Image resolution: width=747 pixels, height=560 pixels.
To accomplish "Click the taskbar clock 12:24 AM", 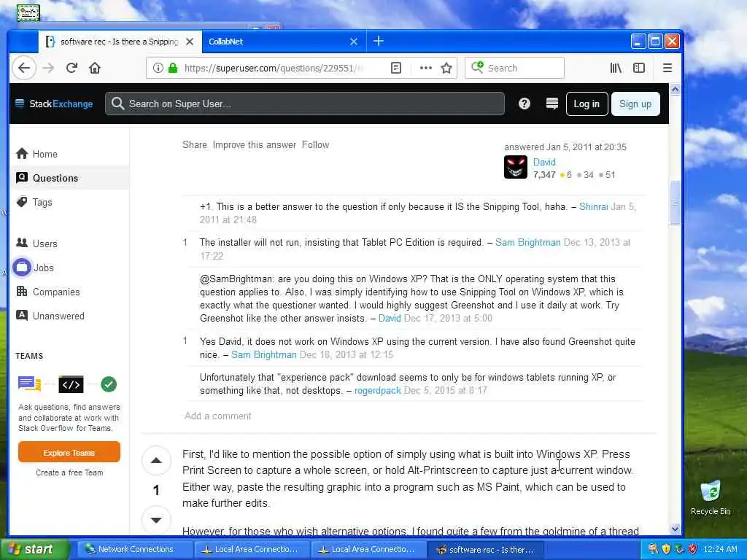I will coord(720,550).
